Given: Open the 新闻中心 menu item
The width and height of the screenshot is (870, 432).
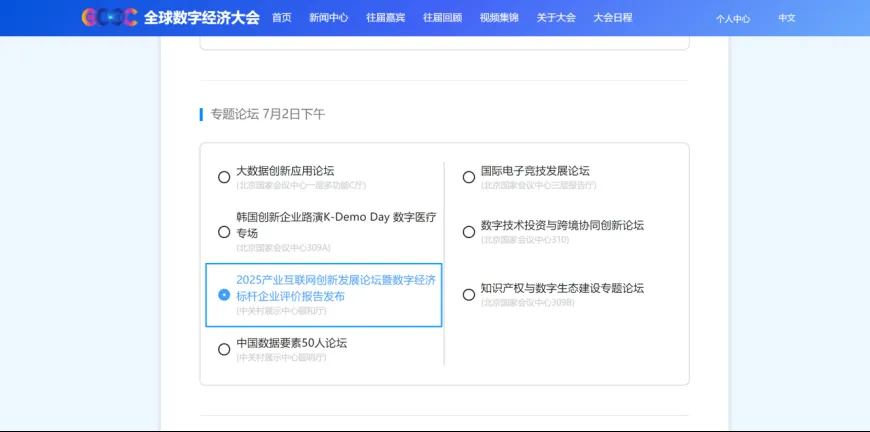Looking at the screenshot, I should point(328,18).
